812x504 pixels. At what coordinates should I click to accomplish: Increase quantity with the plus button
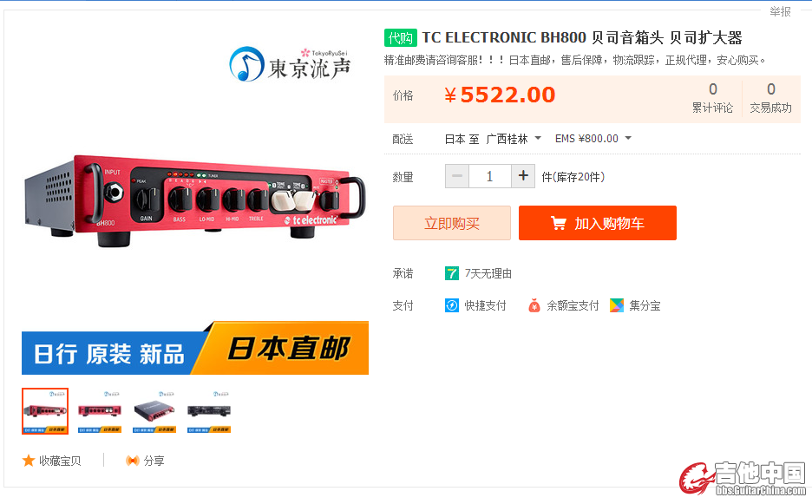(523, 176)
